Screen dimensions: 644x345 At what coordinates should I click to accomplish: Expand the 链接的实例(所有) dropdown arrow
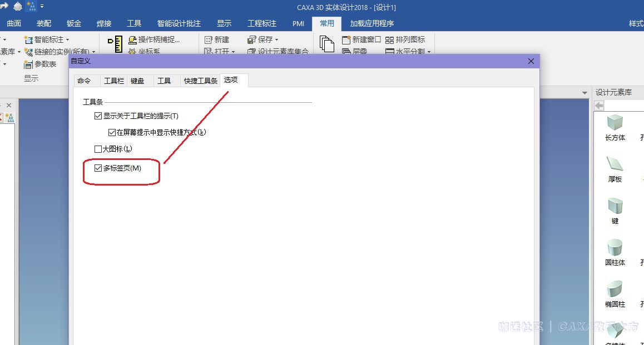(93, 52)
